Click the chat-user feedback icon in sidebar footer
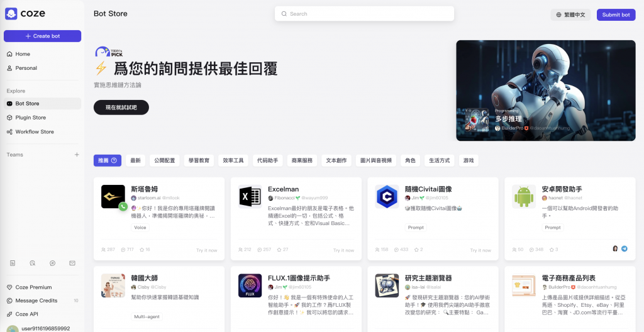The width and height of the screenshot is (644, 332). tap(33, 263)
